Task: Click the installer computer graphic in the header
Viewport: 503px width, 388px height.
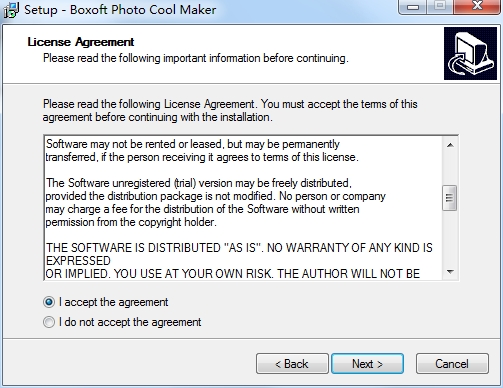Action: coord(470,53)
